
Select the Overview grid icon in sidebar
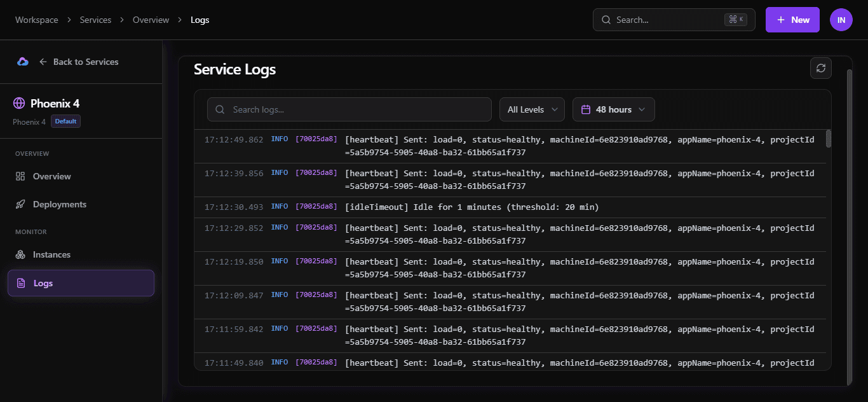pyautogui.click(x=21, y=176)
